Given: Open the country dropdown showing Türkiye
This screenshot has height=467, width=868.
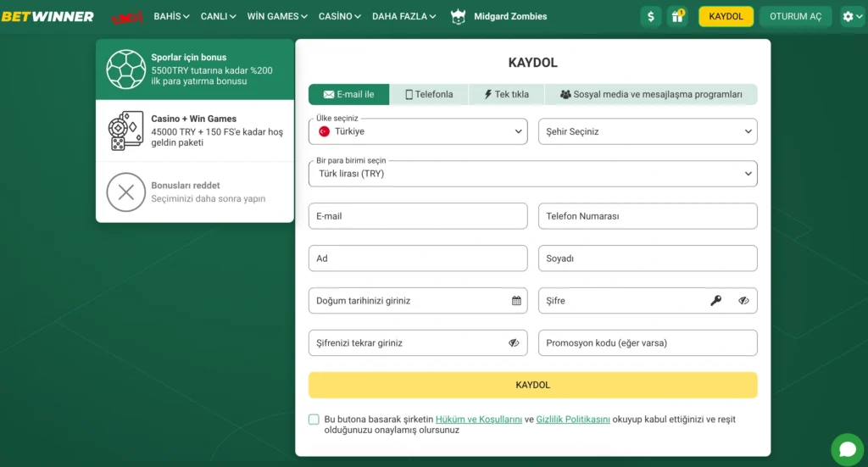Looking at the screenshot, I should click(418, 131).
